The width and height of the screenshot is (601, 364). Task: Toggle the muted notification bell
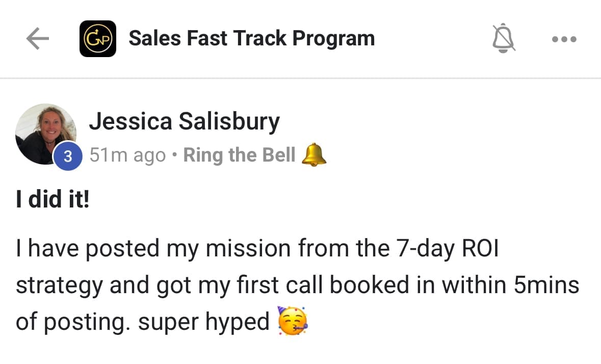pyautogui.click(x=504, y=38)
